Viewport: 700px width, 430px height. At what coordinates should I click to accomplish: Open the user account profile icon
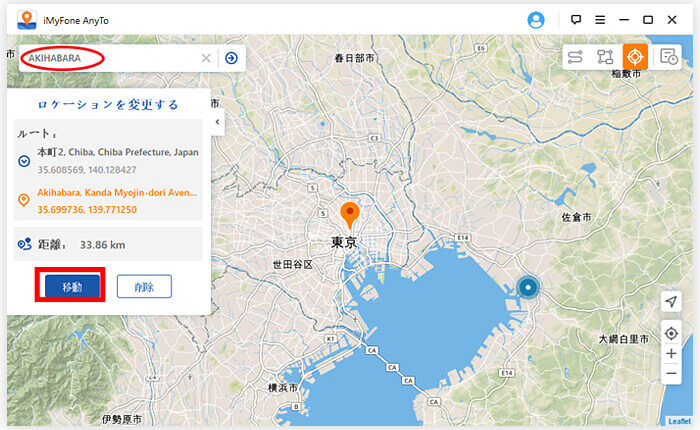537,19
